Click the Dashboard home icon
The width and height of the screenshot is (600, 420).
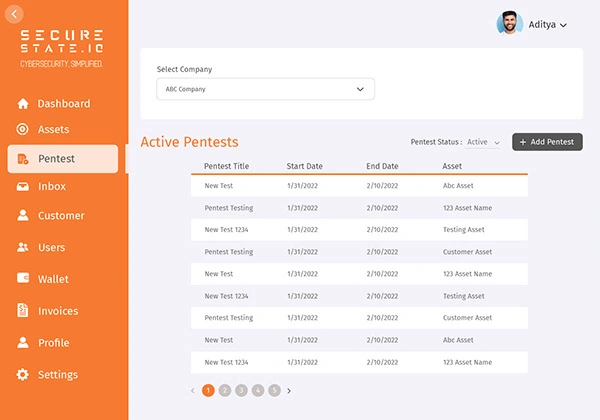click(23, 103)
